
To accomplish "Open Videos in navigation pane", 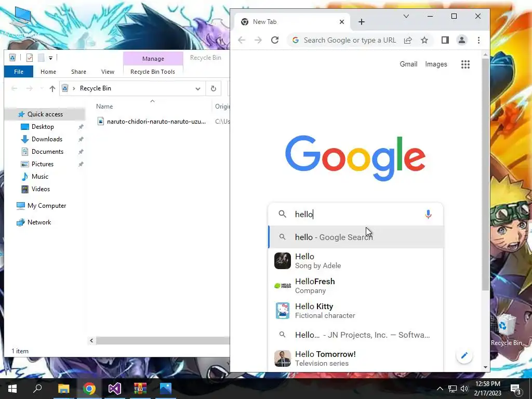I will (41, 189).
